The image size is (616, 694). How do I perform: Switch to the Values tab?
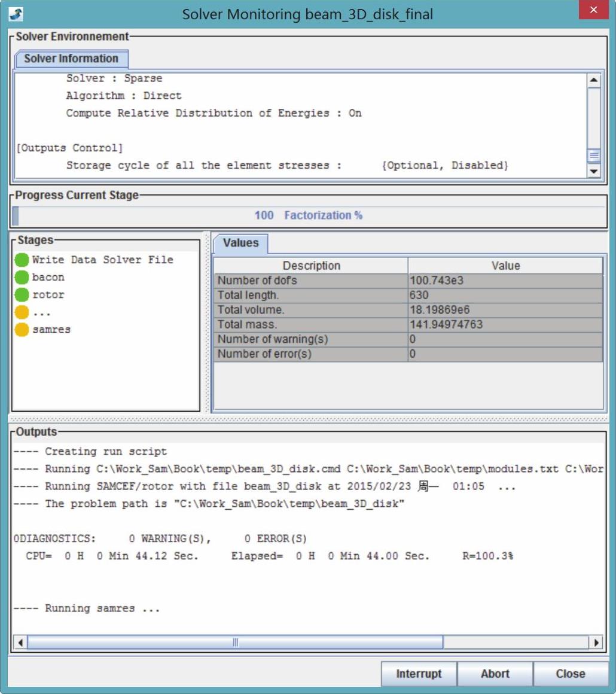[x=240, y=243]
